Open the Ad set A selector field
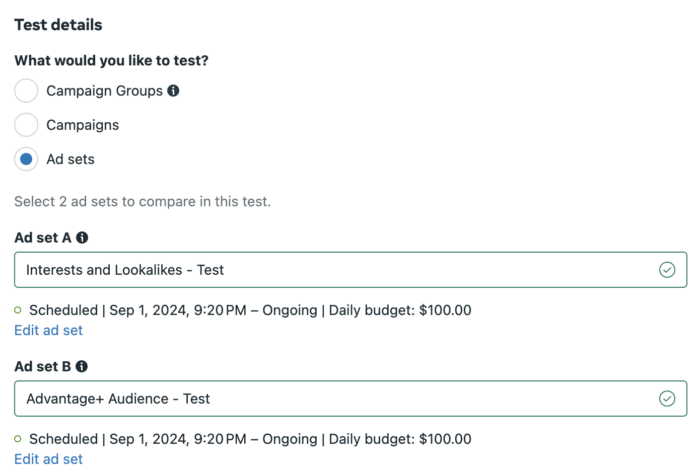This screenshot has height=472, width=700. pyautogui.click(x=350, y=270)
